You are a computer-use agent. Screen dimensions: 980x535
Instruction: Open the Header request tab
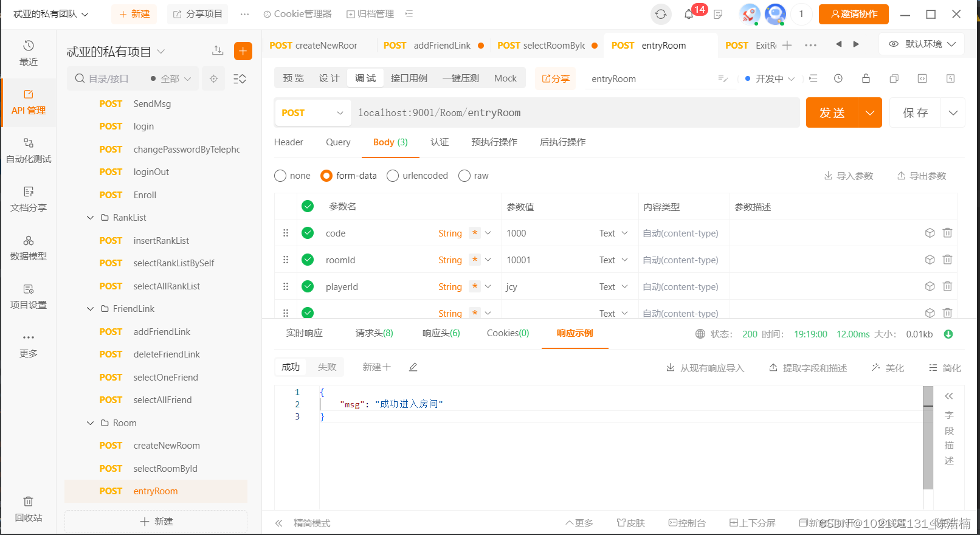pyautogui.click(x=289, y=142)
